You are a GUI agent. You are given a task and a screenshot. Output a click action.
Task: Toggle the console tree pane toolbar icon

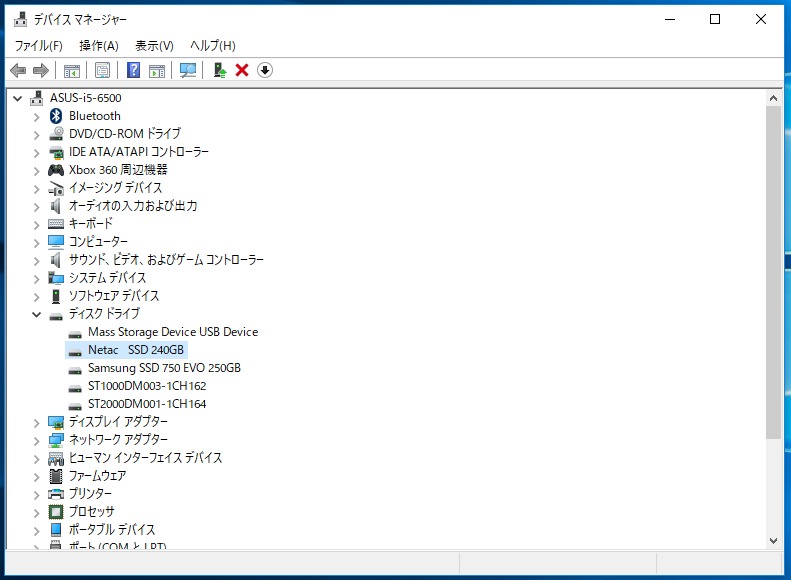pyautogui.click(x=72, y=71)
